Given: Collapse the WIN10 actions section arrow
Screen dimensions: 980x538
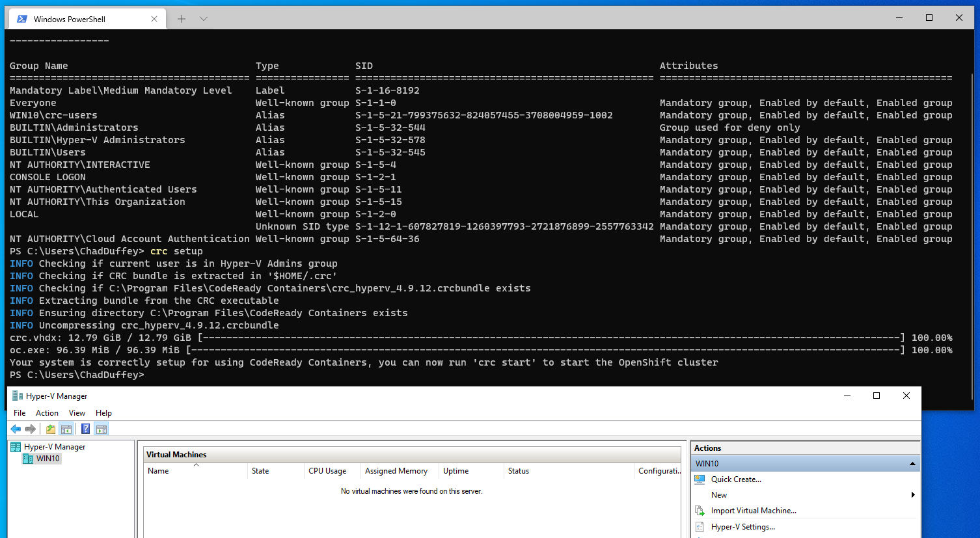Looking at the screenshot, I should click(912, 464).
